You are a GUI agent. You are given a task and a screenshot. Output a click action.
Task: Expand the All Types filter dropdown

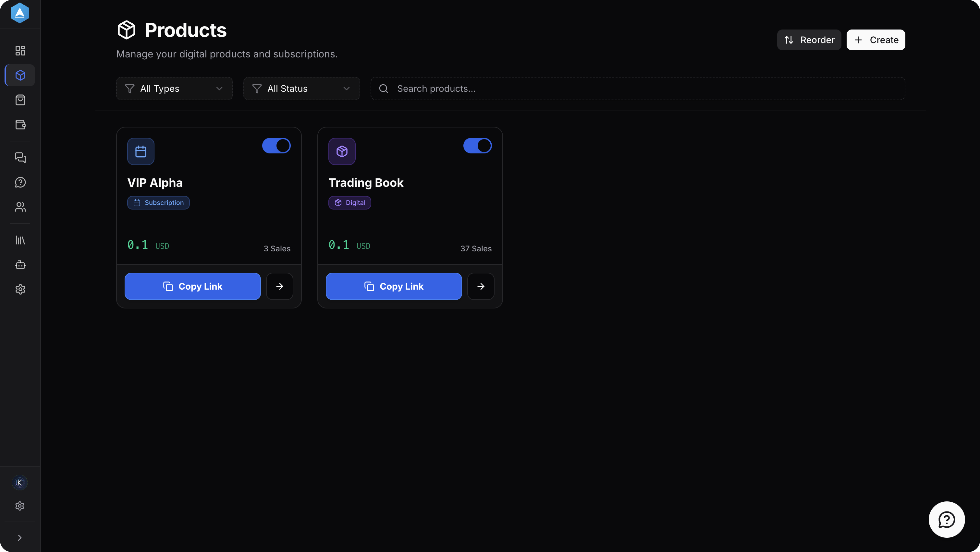coord(174,89)
